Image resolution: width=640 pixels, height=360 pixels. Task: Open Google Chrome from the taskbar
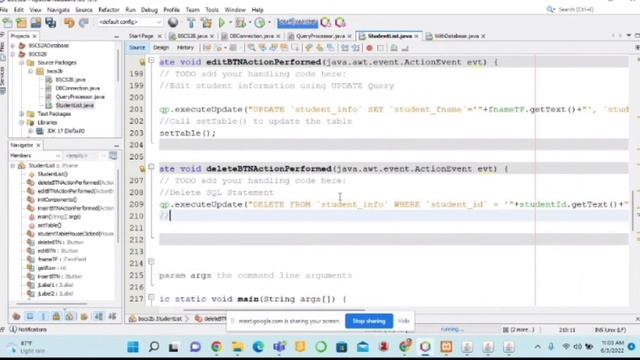point(216,347)
